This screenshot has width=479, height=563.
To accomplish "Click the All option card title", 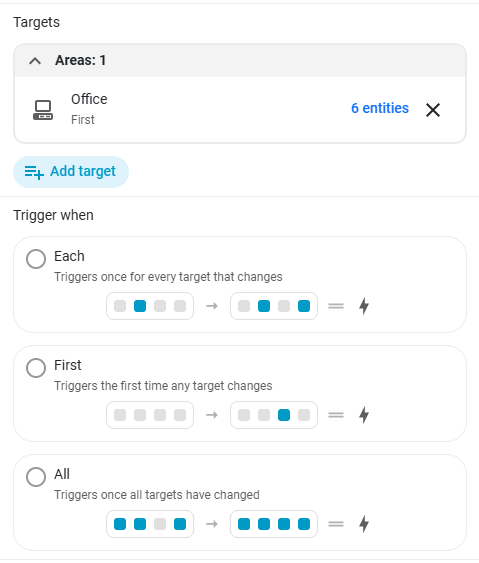I will click(62, 474).
